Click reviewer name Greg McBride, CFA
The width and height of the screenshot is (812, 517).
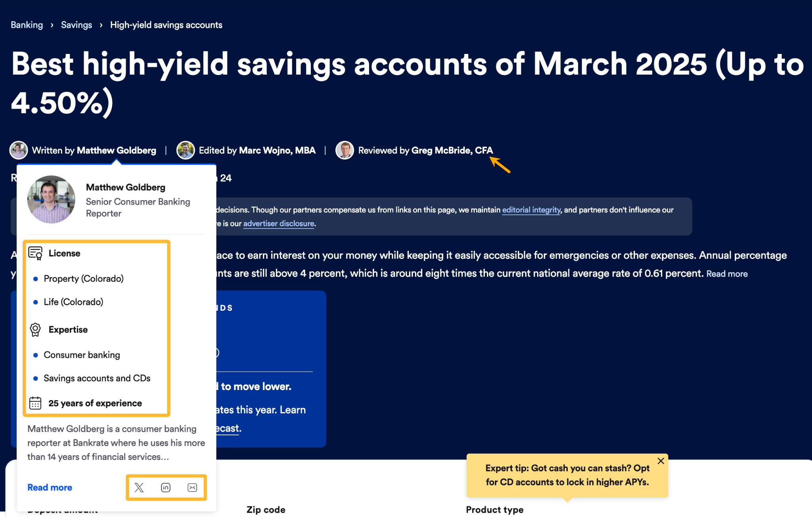click(x=452, y=150)
